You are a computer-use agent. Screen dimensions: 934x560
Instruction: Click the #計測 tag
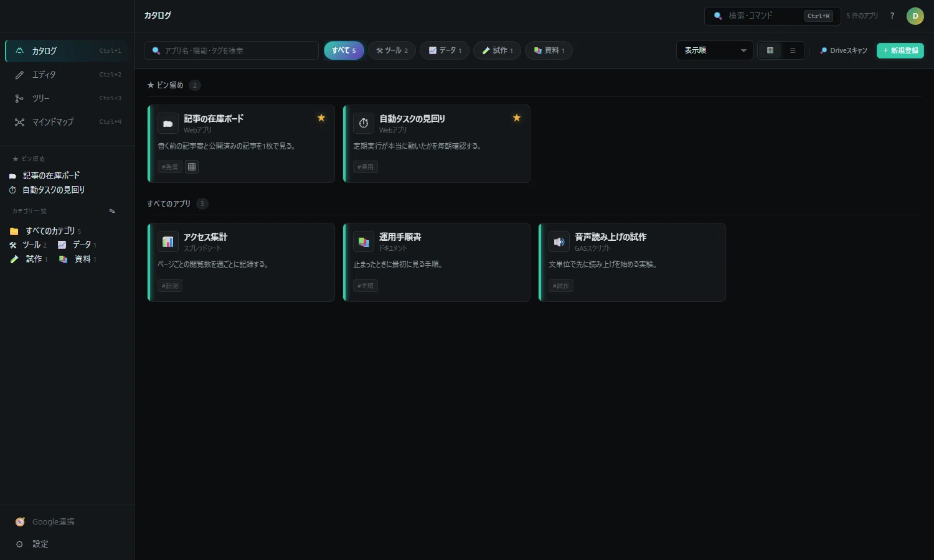point(170,286)
